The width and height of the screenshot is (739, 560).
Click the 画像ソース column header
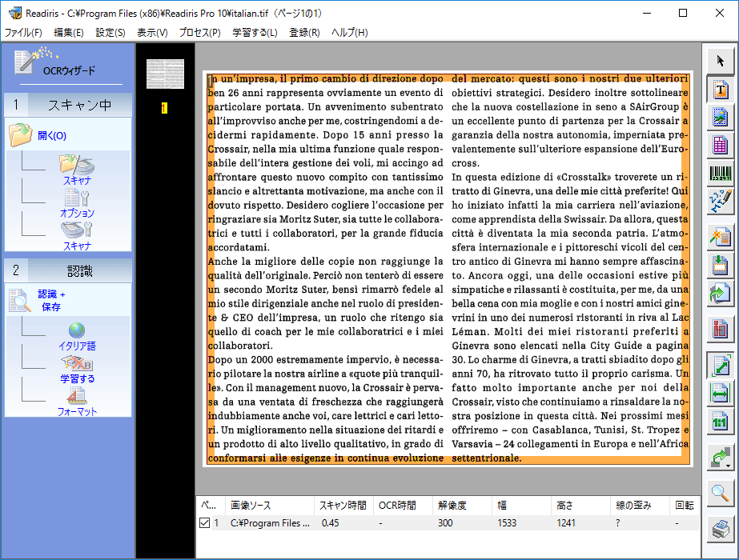coord(270,506)
